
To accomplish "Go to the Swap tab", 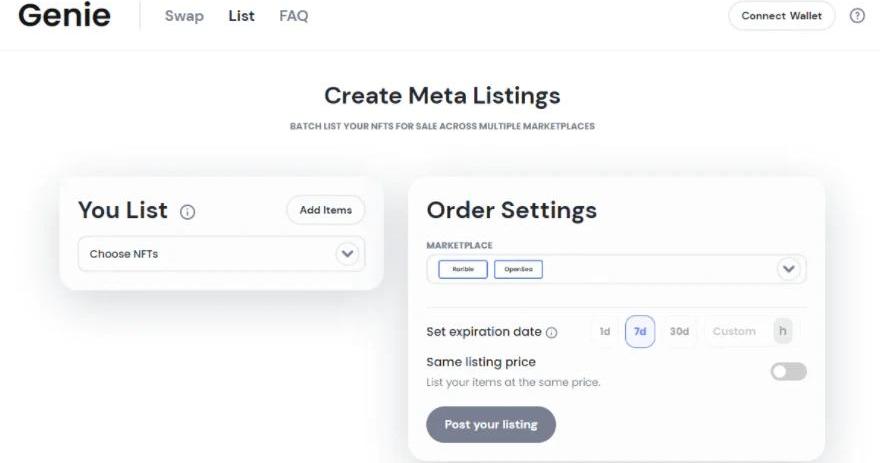I will pos(184,16).
